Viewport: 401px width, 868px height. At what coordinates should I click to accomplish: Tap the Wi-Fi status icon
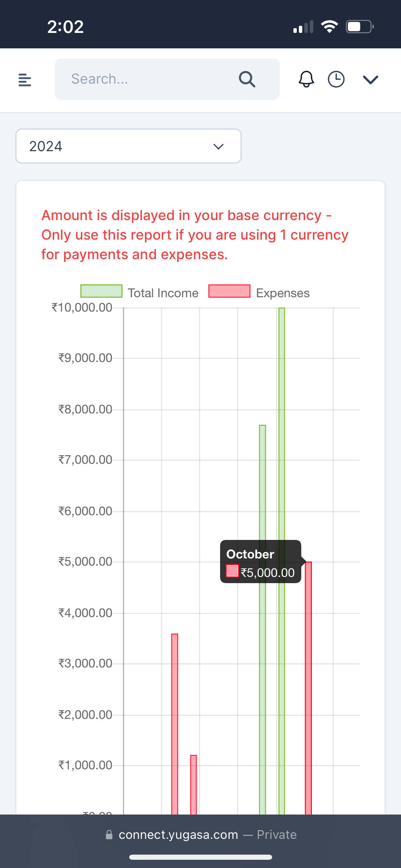click(x=329, y=26)
